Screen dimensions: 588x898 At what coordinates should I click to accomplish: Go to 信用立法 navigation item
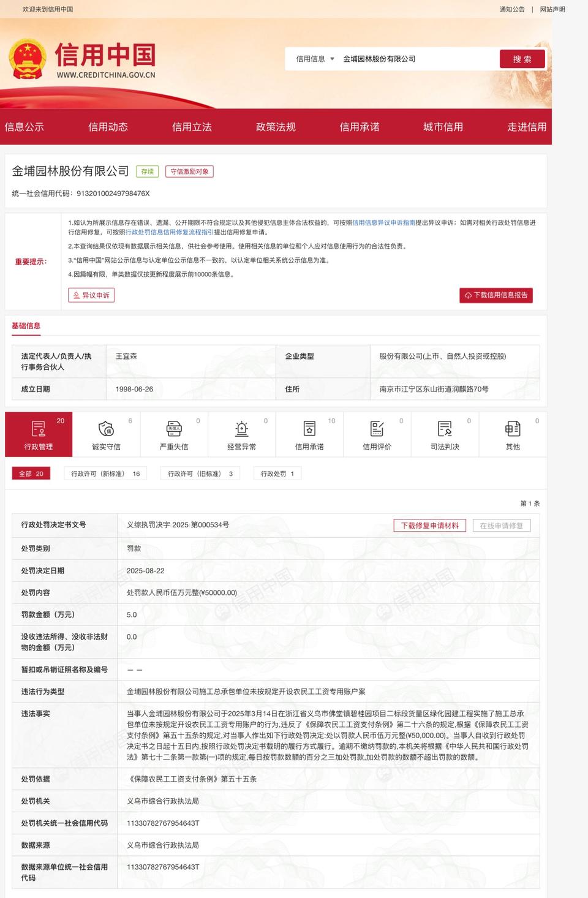(192, 127)
